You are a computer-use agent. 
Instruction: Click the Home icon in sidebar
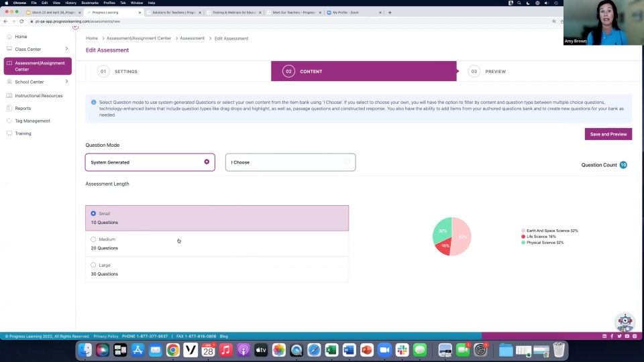tap(9, 36)
